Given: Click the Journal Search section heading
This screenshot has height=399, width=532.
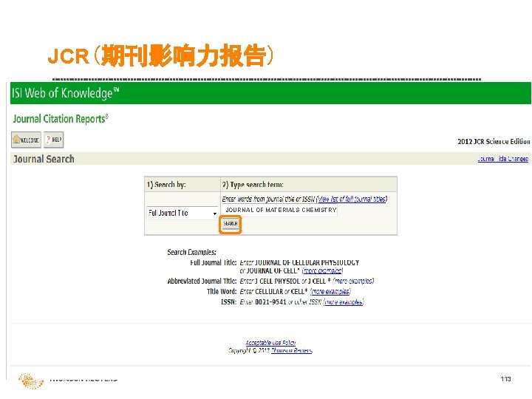Looking at the screenshot, I should pos(44,159).
